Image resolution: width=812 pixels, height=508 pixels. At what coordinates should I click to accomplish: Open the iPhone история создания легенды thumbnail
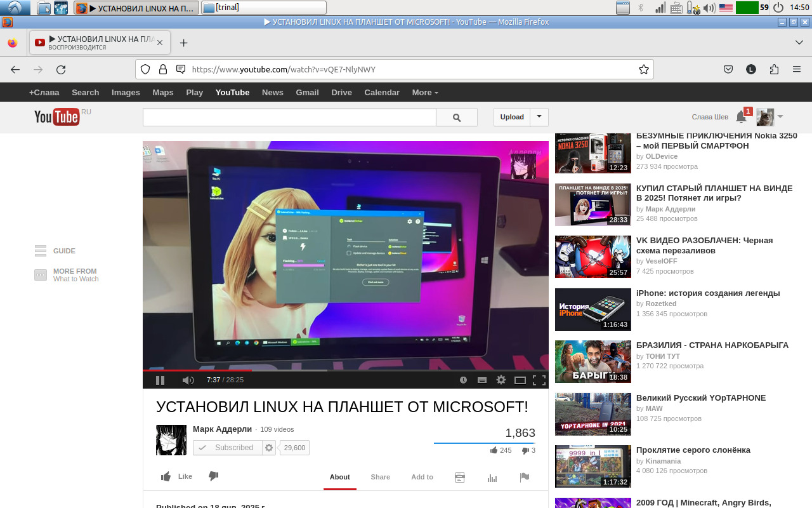coord(593,310)
